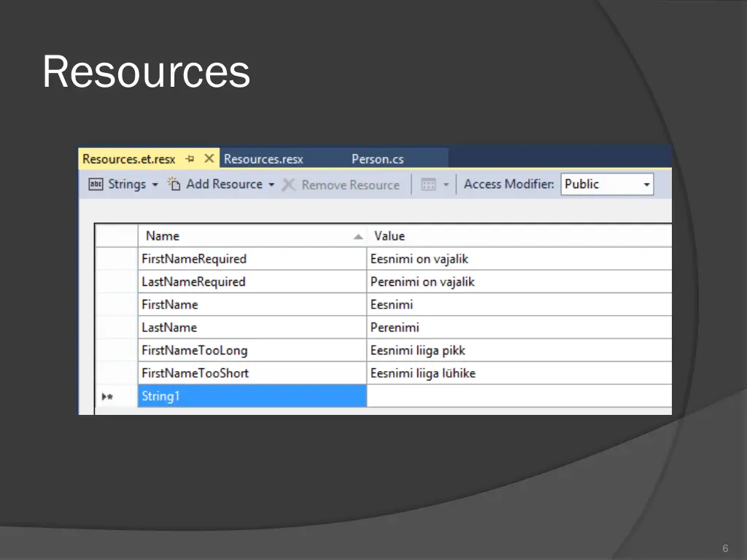Click the Remove Resource button

pyautogui.click(x=350, y=184)
